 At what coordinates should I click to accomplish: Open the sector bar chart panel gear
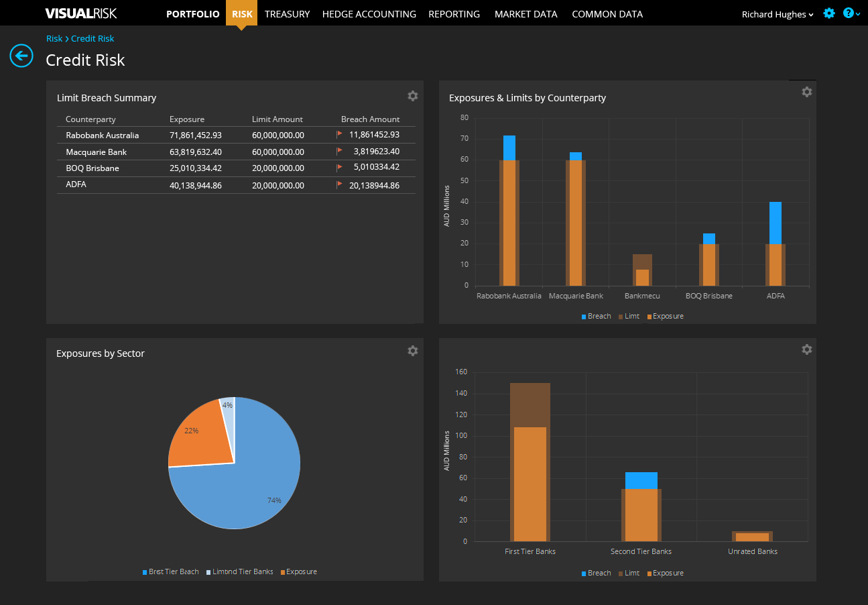pyautogui.click(x=807, y=349)
